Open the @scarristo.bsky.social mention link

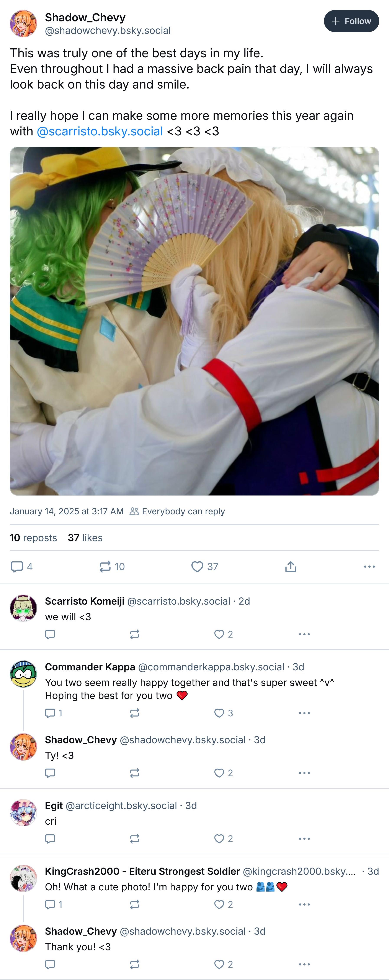pos(100,131)
